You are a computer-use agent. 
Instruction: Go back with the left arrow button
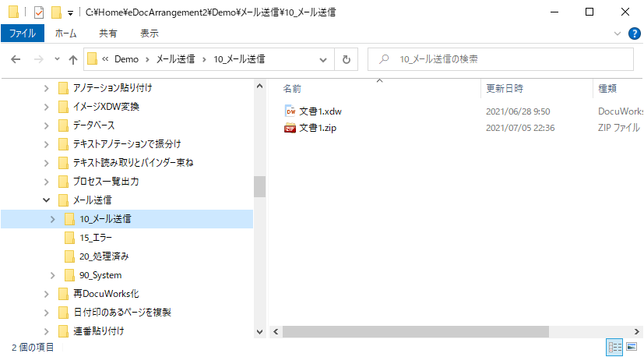coord(16,59)
